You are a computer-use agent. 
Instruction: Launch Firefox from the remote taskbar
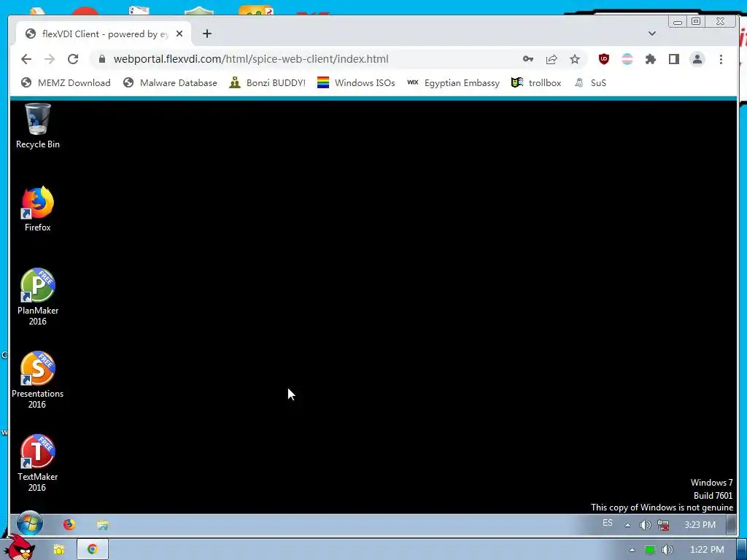point(69,524)
